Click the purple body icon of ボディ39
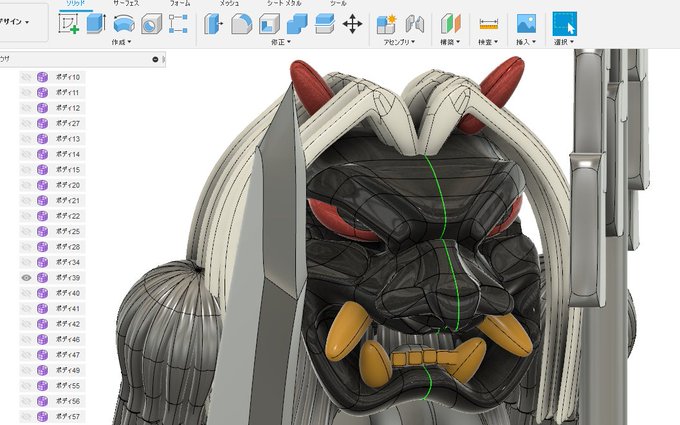Viewport: 680px width, 425px height. 42,278
